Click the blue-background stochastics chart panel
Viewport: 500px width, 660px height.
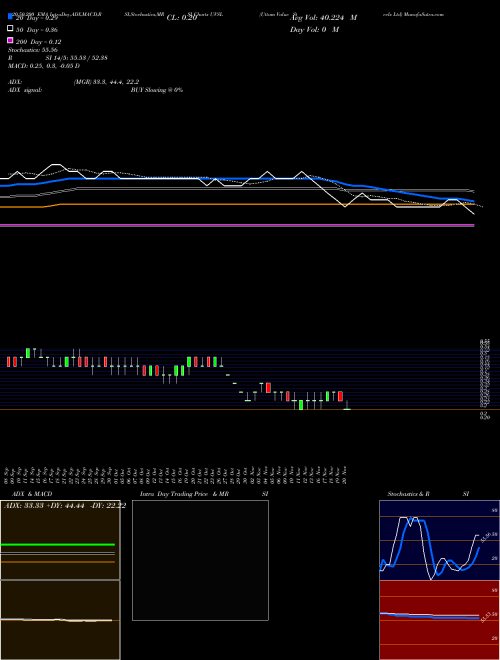pos(439,540)
